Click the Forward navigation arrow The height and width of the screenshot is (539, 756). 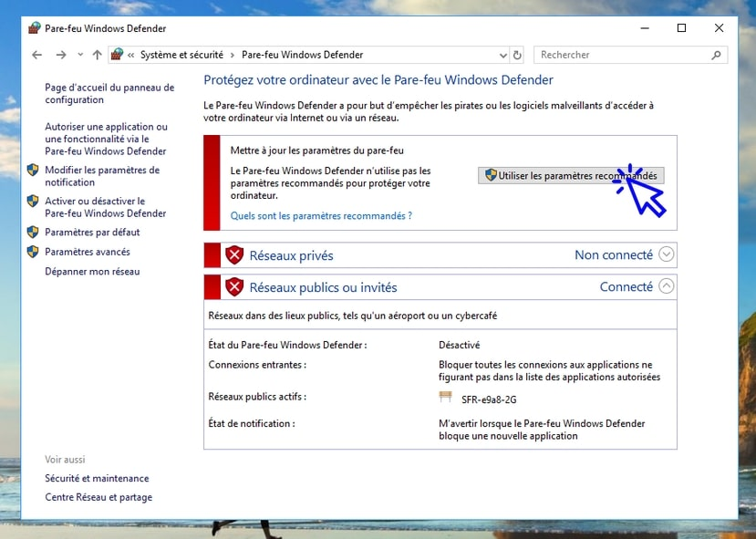click(x=61, y=55)
